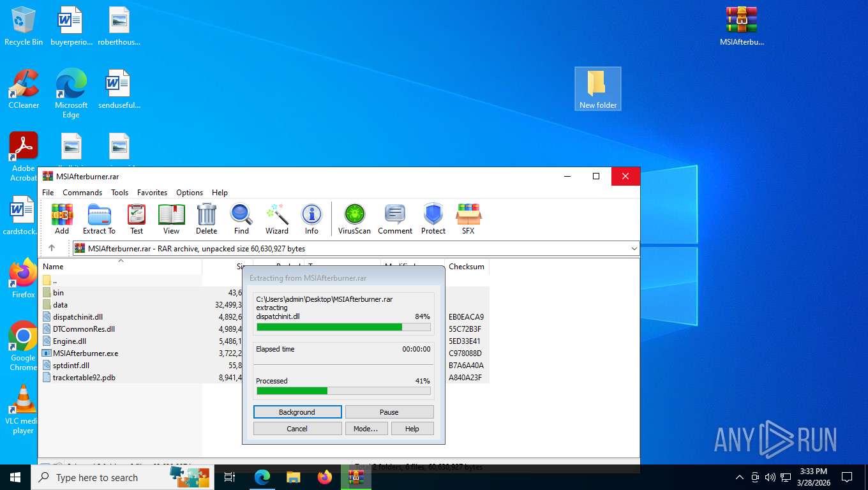Image resolution: width=868 pixels, height=490 pixels.
Task: Open the Help menu
Action: click(220, 193)
